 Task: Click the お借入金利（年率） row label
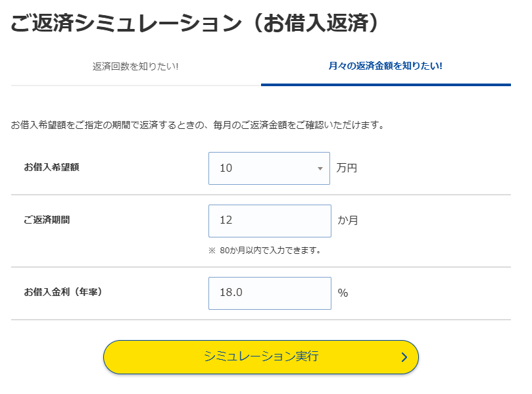(x=63, y=291)
